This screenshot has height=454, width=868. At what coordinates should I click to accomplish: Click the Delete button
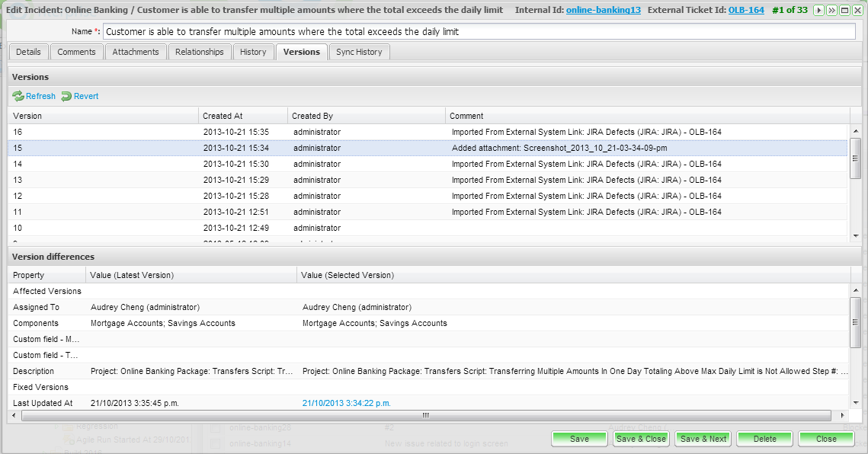tap(764, 439)
